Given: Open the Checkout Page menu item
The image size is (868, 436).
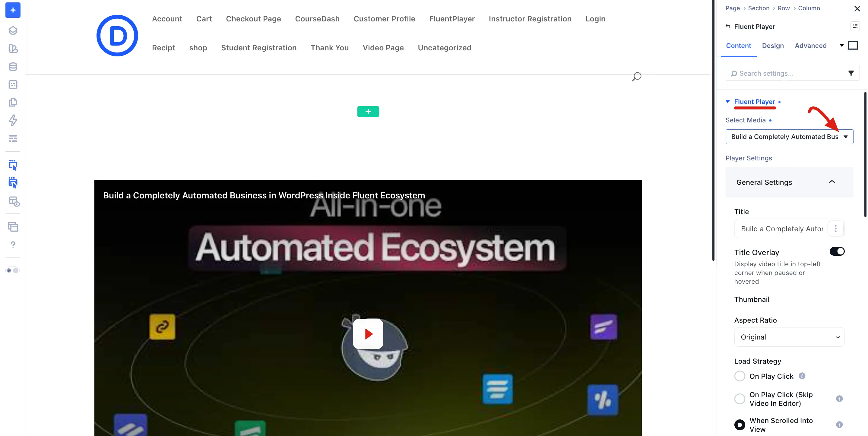Looking at the screenshot, I should click(253, 19).
